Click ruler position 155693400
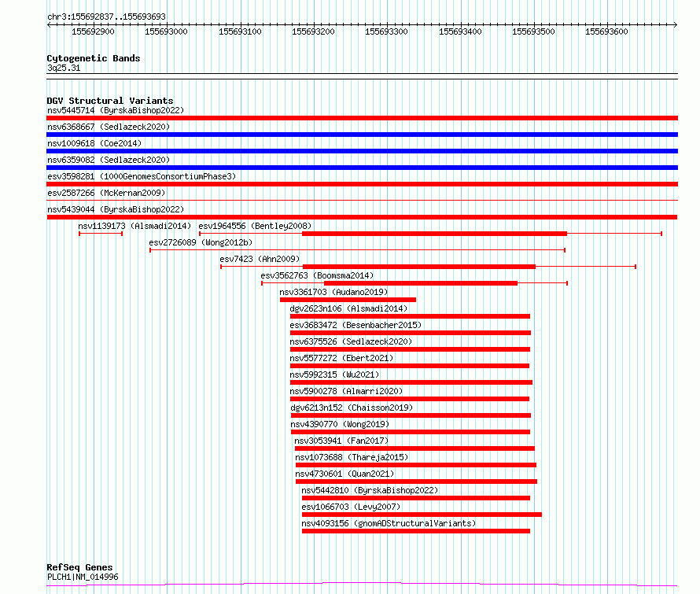Viewport: 700px width, 594px height. 460,31
